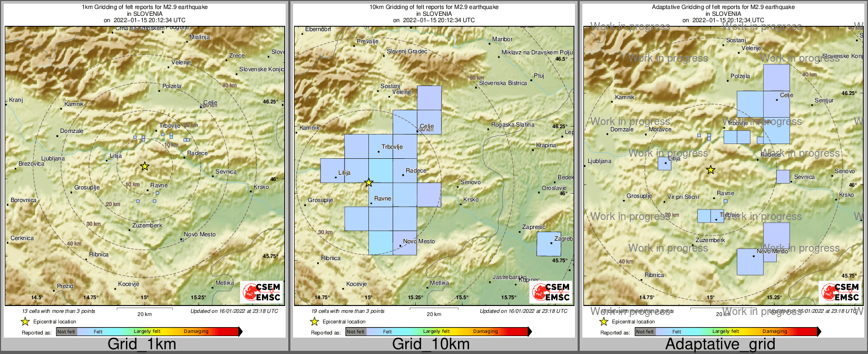The width and height of the screenshot is (868, 354).
Task: Click the felt cell containing Zagreb on the 10km map
Action: pos(549,244)
